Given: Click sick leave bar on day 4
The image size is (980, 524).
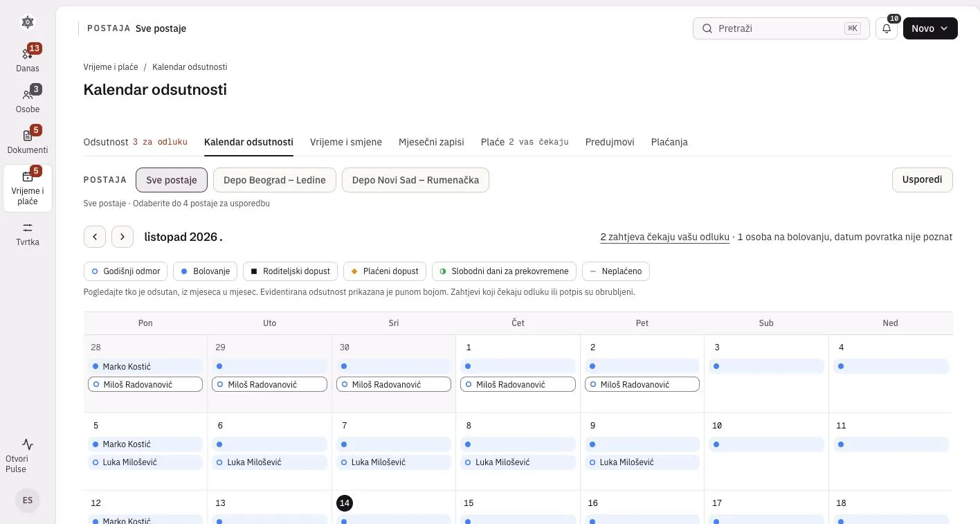Looking at the screenshot, I should [x=891, y=366].
